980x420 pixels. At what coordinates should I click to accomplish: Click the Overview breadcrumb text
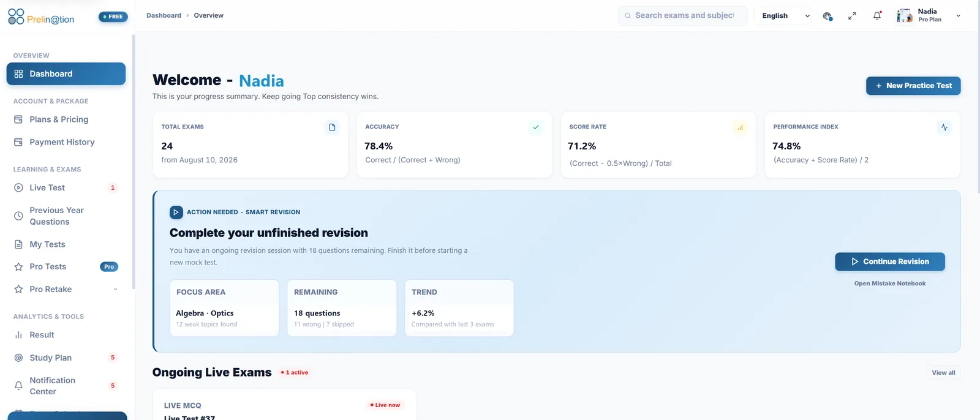pyautogui.click(x=208, y=16)
